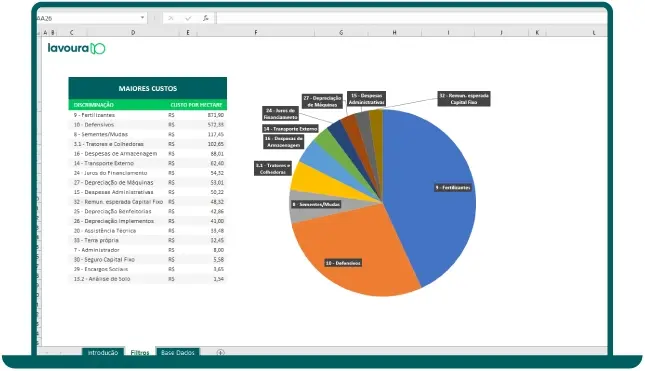Select the orange Defensivos pie slice
The height and width of the screenshot is (371, 645).
tap(350, 255)
